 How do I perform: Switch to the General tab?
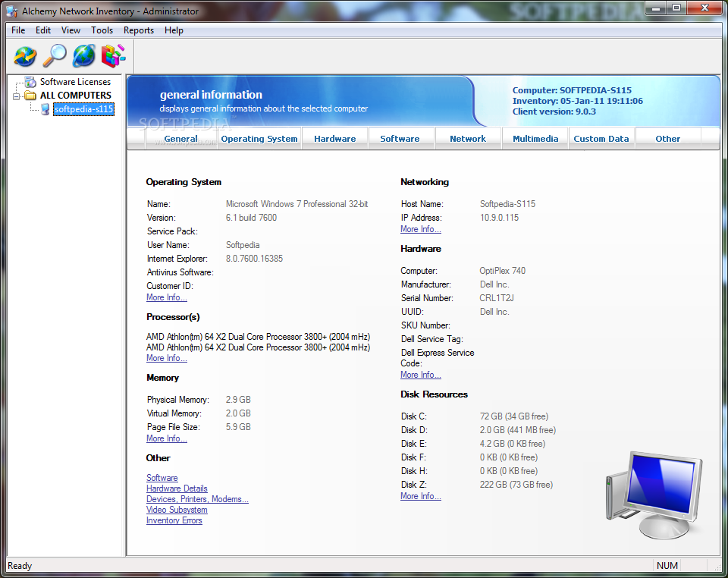coord(181,138)
